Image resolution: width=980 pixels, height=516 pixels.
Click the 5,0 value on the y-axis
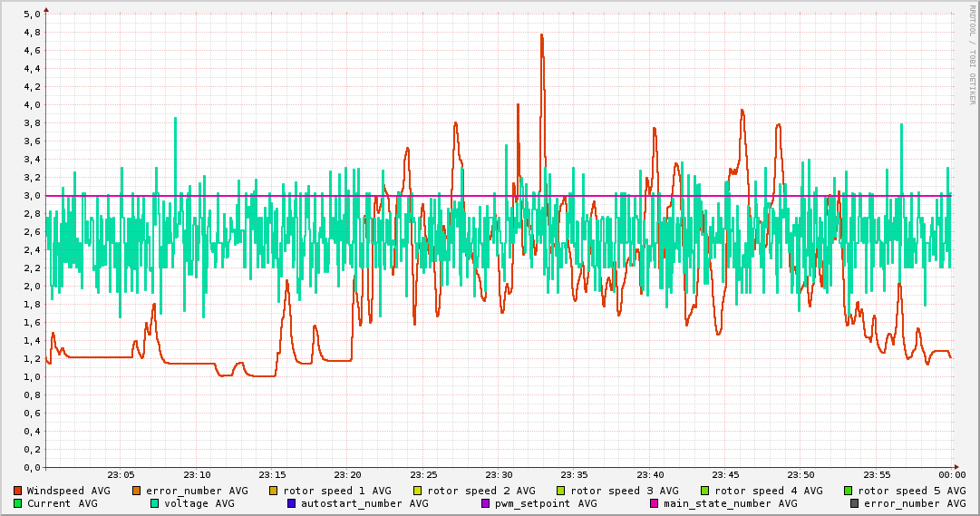(32, 15)
